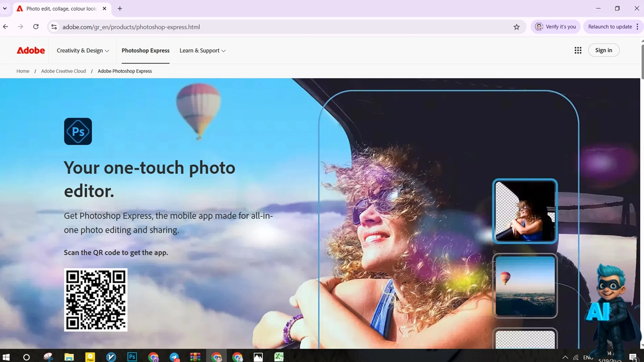Click the 'Your one-touch photo editor.' heading
The height and width of the screenshot is (362, 644).
coord(150,179)
